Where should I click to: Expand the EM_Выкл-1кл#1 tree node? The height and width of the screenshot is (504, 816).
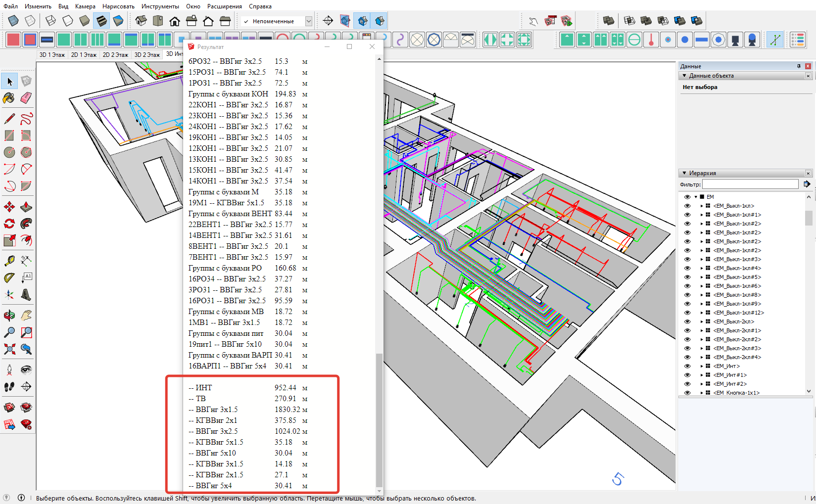pyautogui.click(x=701, y=215)
